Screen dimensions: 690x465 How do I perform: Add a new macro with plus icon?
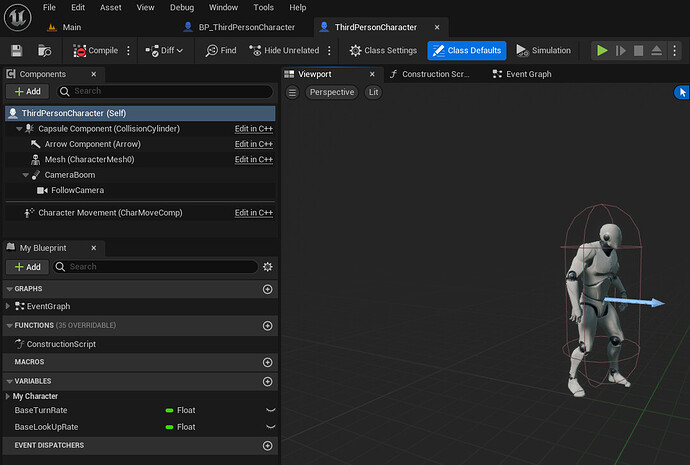pyautogui.click(x=268, y=362)
